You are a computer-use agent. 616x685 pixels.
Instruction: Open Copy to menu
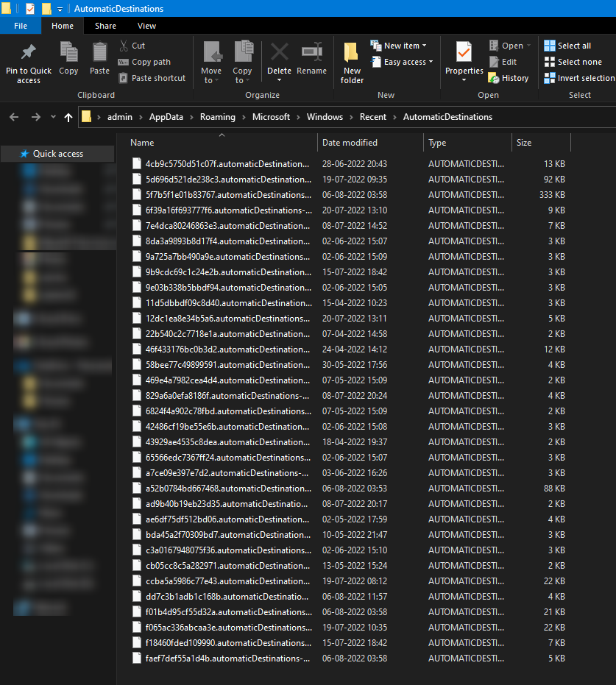click(242, 63)
